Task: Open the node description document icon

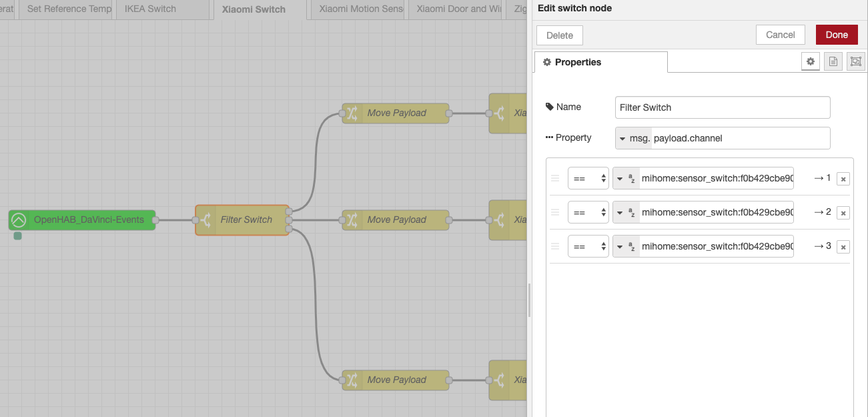Action: click(x=833, y=61)
